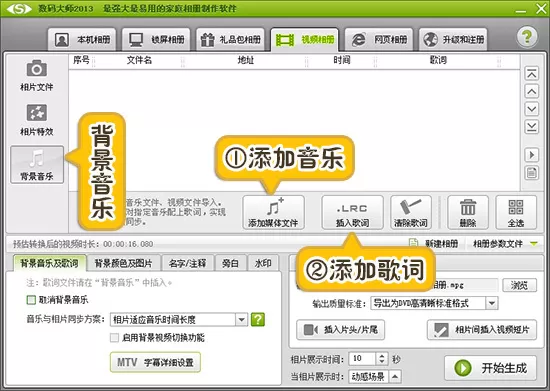The image size is (550, 391).
Task: Open 水印 tab
Action: [263, 263]
